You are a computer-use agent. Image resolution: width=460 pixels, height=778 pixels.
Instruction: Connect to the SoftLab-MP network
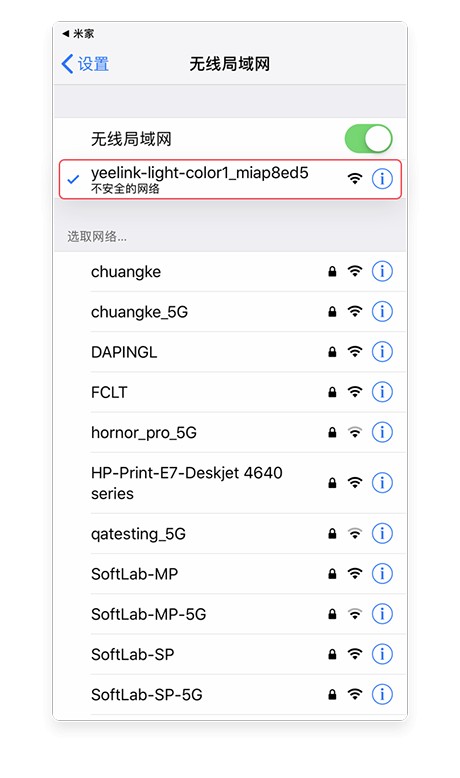[x=230, y=574]
